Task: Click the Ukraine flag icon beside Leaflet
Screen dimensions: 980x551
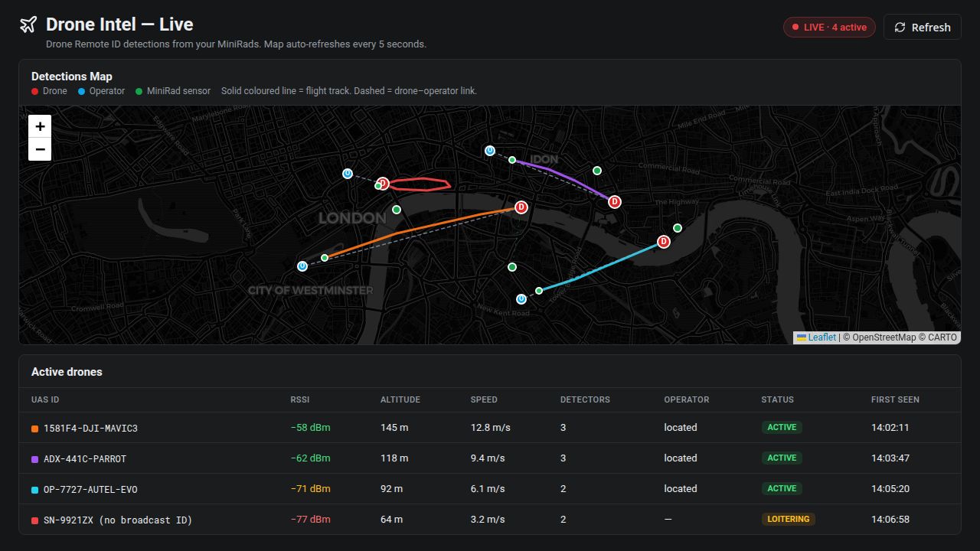Action: click(x=802, y=337)
